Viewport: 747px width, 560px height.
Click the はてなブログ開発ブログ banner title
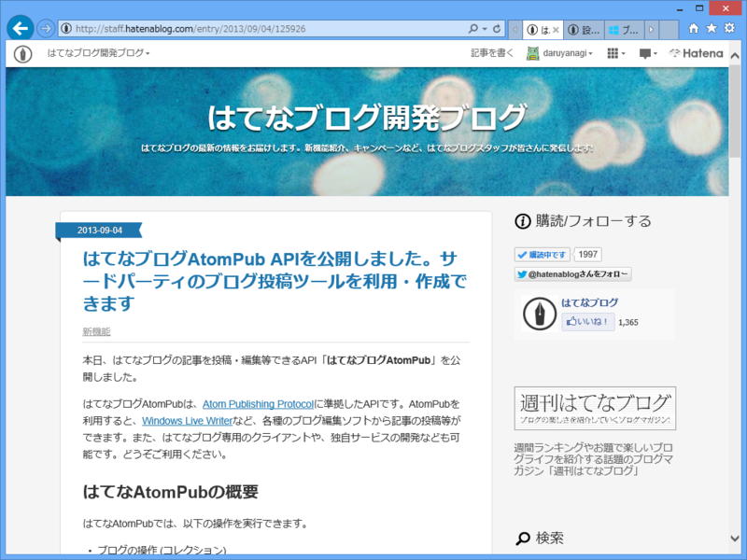click(367, 118)
